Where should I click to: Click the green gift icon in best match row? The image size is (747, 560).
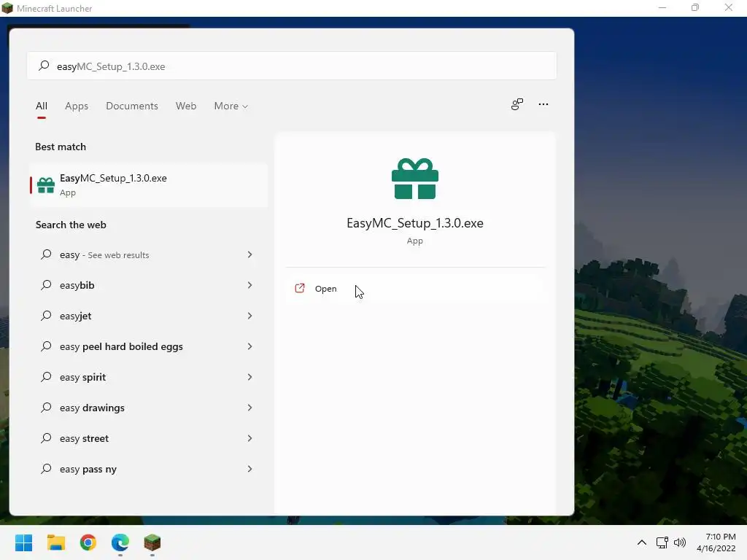click(x=46, y=185)
